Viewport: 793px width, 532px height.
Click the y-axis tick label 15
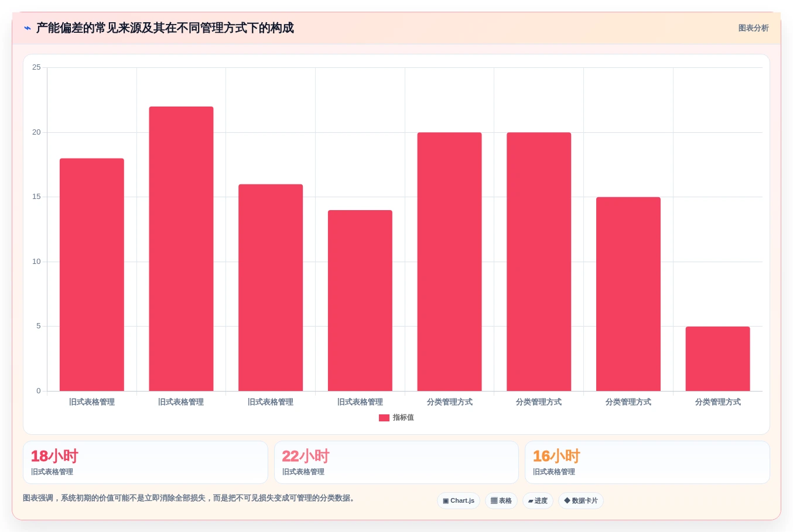36,197
